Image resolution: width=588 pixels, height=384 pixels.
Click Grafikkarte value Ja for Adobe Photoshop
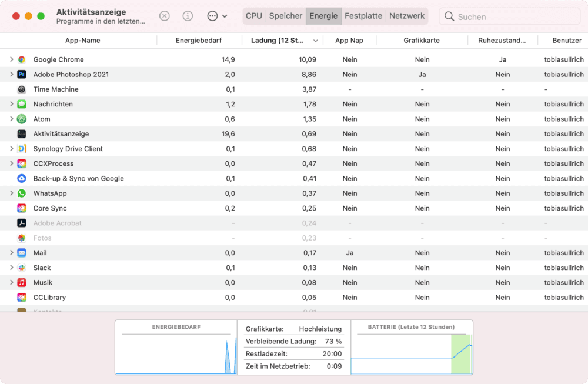pos(422,74)
